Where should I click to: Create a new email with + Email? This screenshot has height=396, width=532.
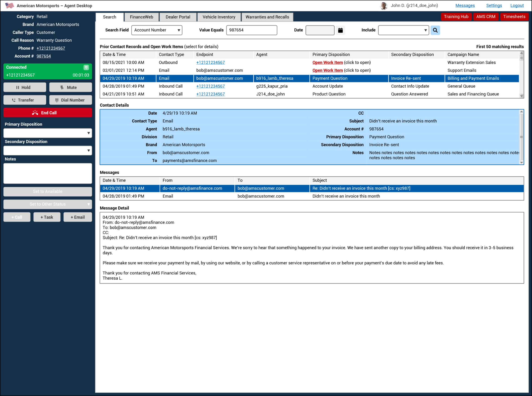[78, 217]
